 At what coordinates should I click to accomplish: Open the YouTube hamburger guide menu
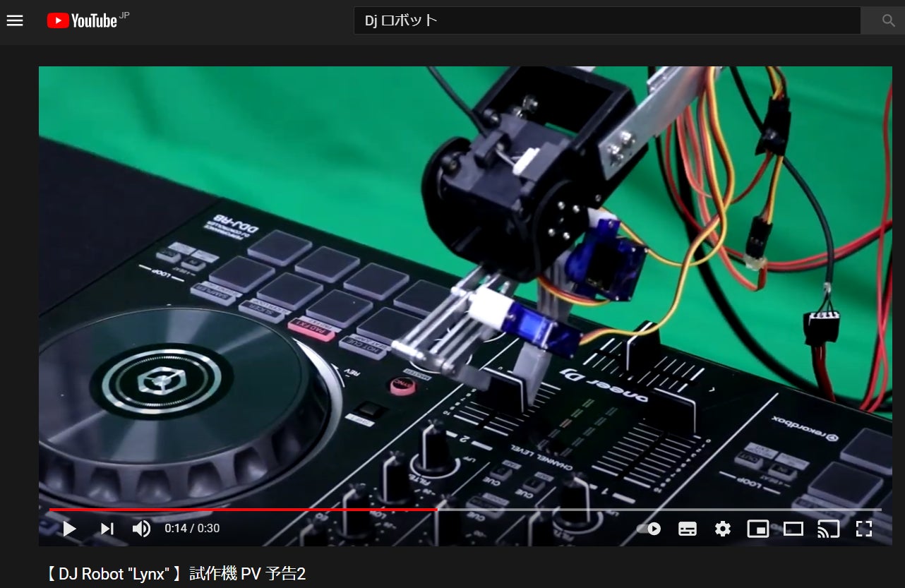point(15,20)
